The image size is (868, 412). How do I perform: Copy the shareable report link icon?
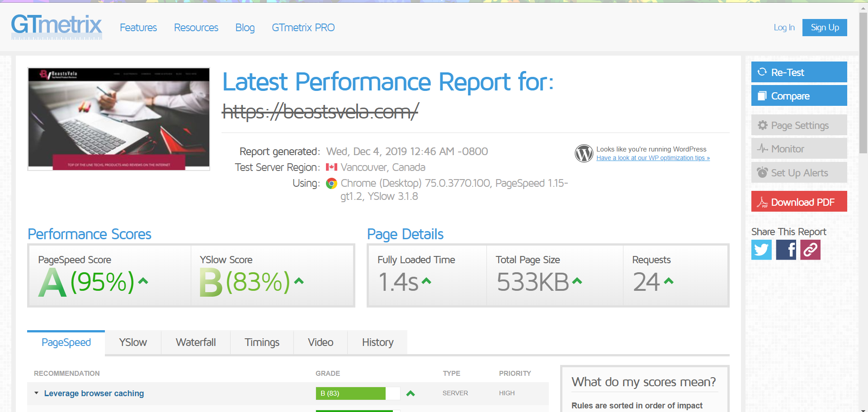click(810, 250)
